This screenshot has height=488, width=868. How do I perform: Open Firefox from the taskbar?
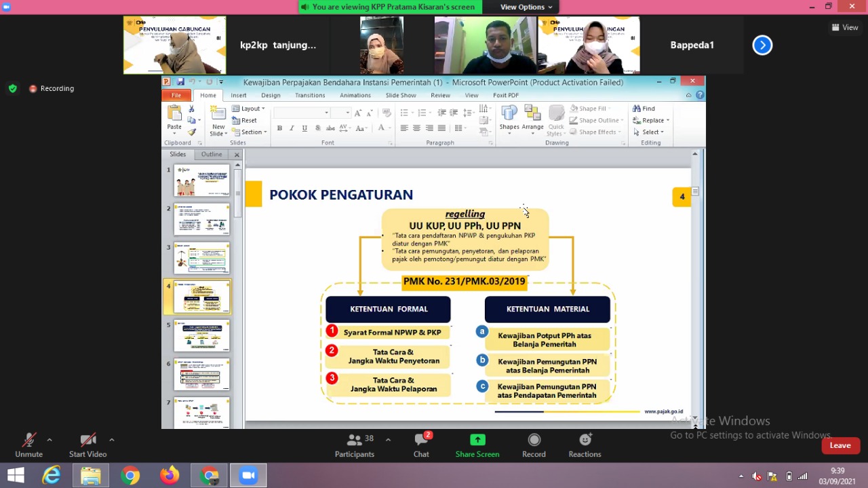tap(170, 476)
